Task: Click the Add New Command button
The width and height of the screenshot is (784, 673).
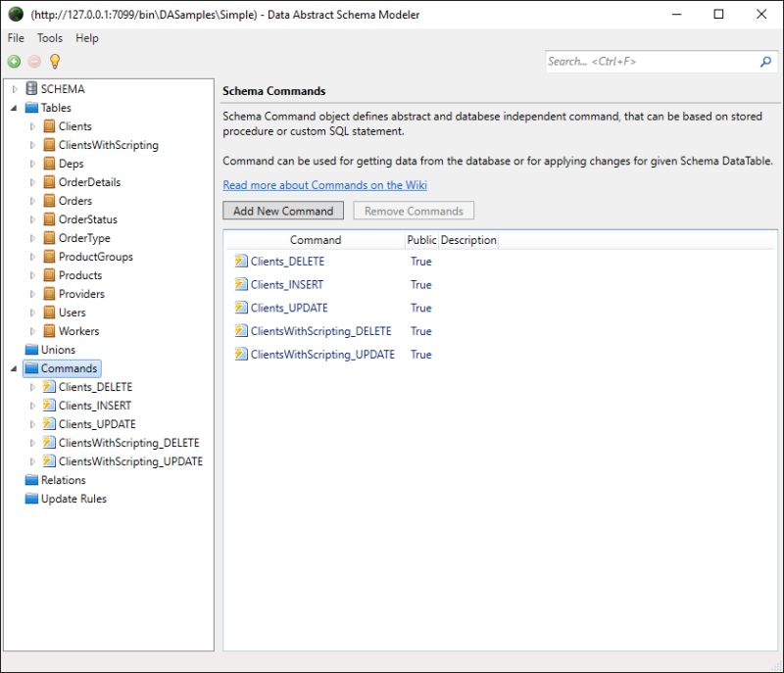Action: tap(283, 211)
